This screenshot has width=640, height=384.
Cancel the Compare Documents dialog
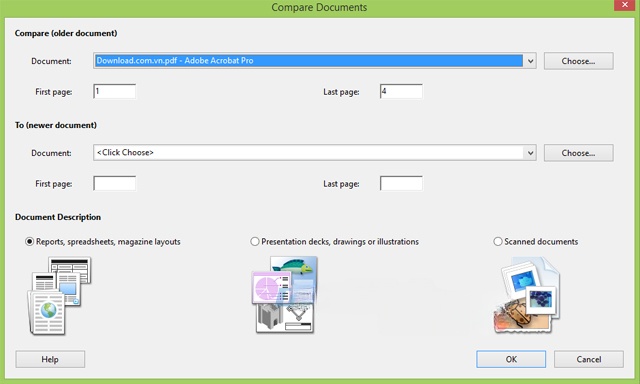[589, 359]
